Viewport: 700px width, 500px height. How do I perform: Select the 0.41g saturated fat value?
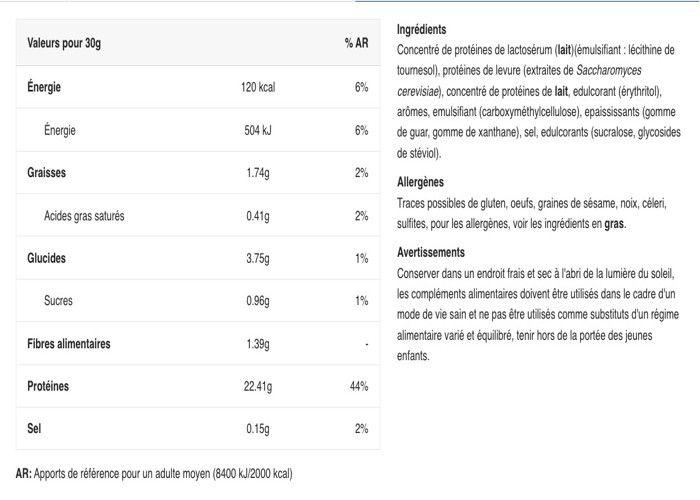[x=258, y=216]
